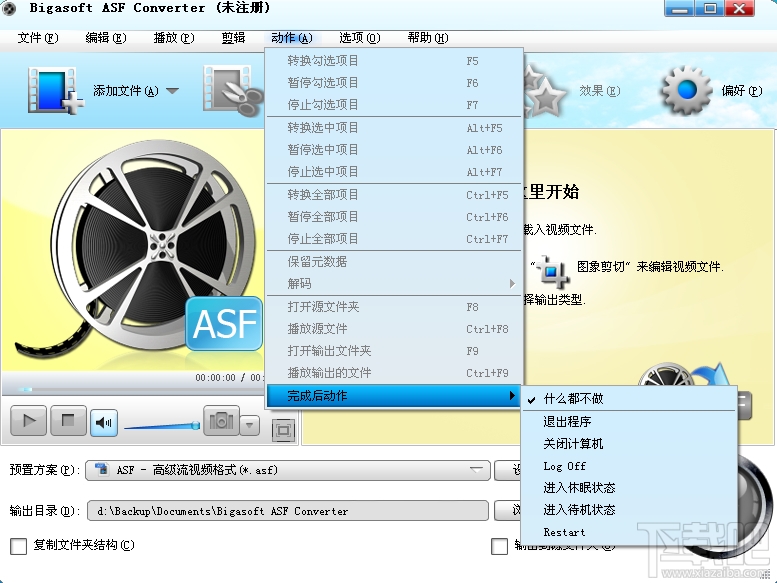Open the add file dropdown arrow
The image size is (777, 583).
tap(172, 91)
